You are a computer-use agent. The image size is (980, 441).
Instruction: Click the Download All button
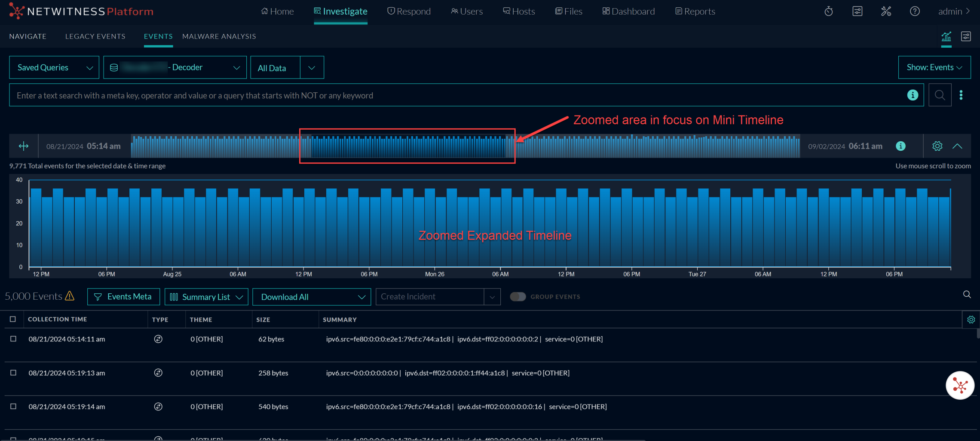point(285,297)
